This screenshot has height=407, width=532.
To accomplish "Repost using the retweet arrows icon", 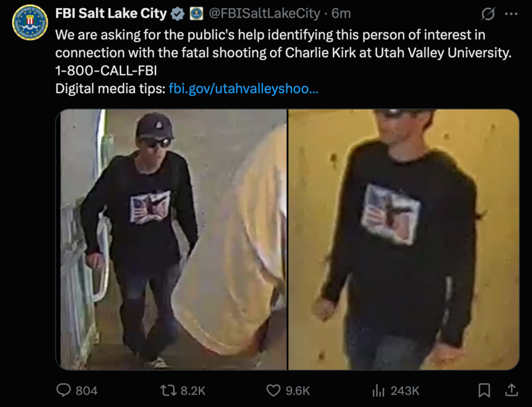I will (169, 390).
